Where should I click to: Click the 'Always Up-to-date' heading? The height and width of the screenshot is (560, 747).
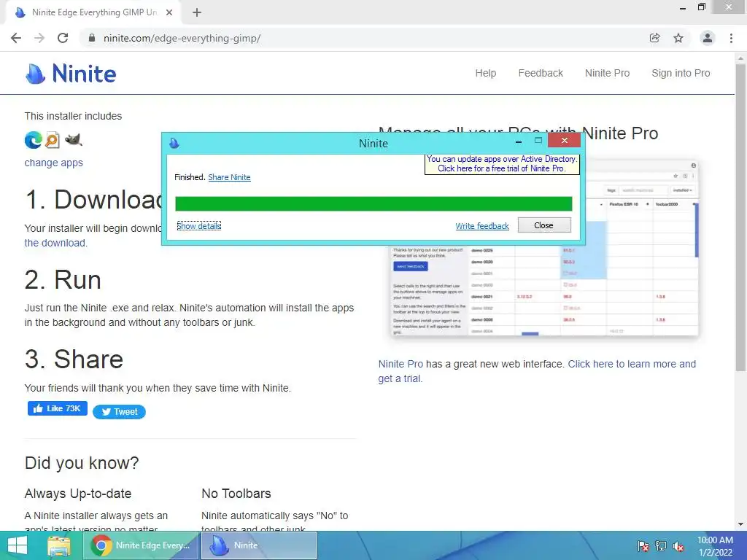pos(78,494)
